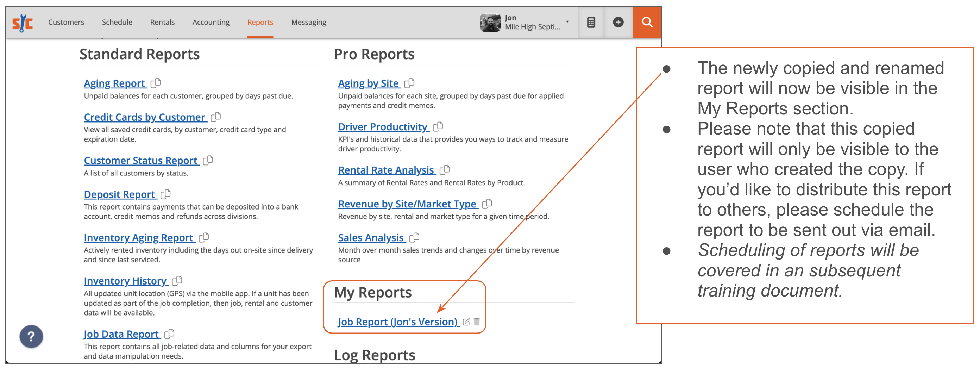Switch to the Messaging tab
The height and width of the screenshot is (374, 980).
[x=308, y=22]
